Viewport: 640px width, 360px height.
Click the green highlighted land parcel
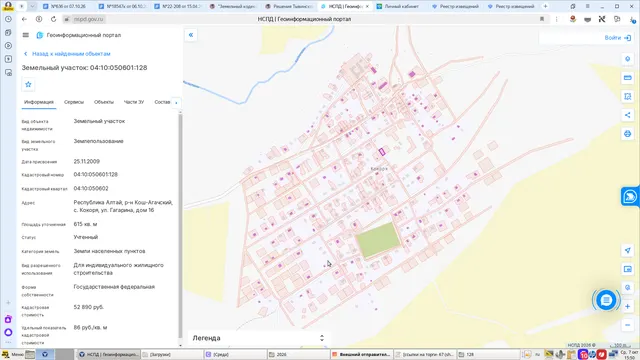coord(378,240)
